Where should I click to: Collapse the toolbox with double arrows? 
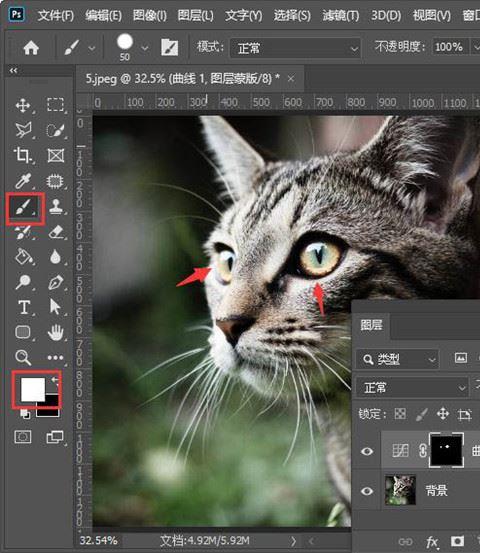(13, 71)
